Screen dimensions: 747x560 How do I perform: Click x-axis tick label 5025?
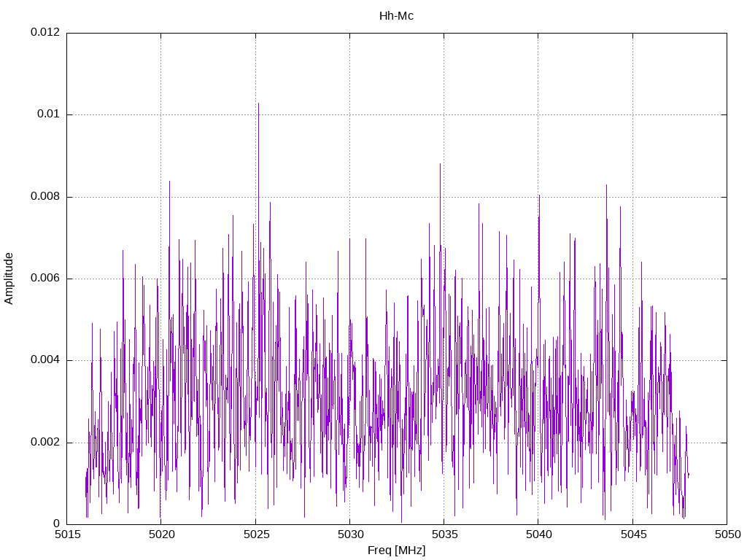pos(256,534)
